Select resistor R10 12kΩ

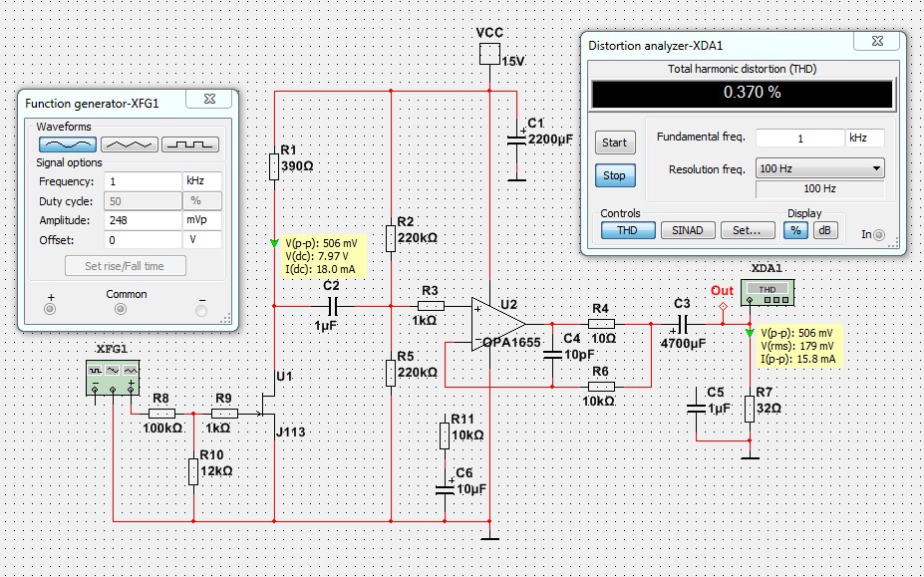point(193,472)
